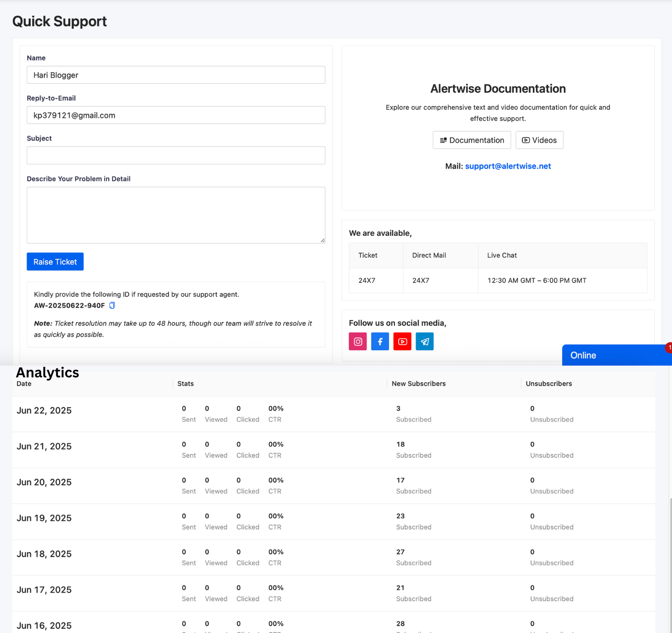Click the Name input field
The image size is (672, 633).
tap(176, 75)
